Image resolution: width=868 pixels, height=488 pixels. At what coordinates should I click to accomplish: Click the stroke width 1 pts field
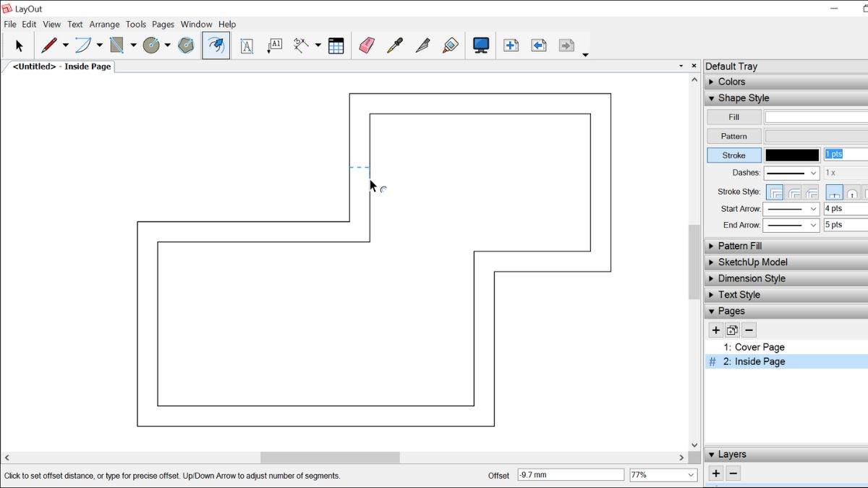[x=846, y=155]
